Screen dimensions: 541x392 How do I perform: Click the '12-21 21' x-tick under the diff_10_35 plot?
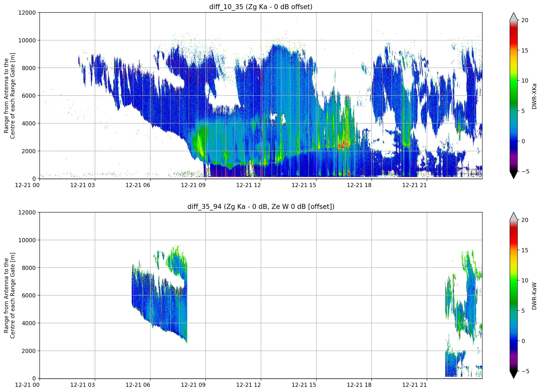(x=415, y=185)
